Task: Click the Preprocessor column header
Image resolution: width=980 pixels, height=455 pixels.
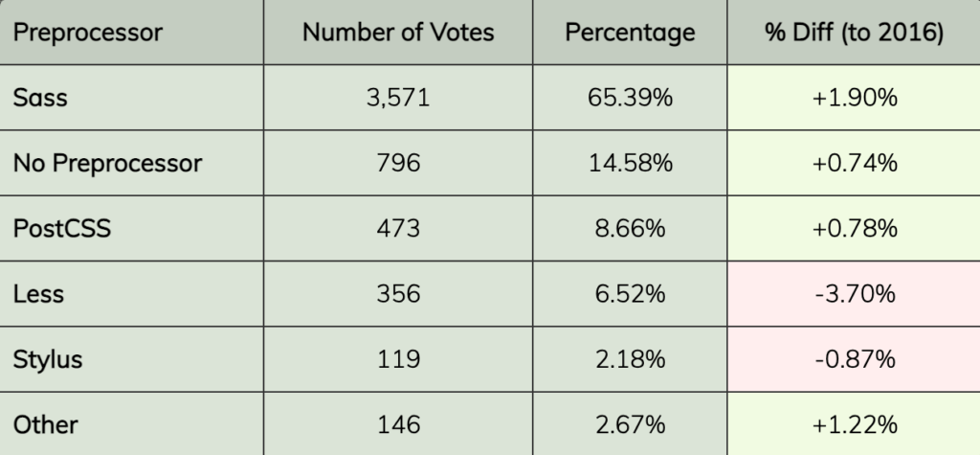Action: tap(131, 32)
